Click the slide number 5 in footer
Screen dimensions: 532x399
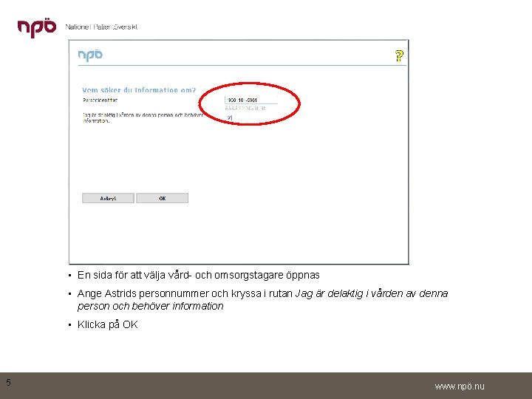pyautogui.click(x=8, y=383)
